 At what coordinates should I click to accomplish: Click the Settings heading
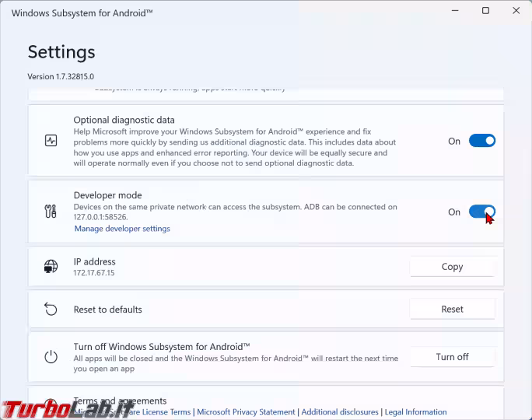tap(61, 52)
